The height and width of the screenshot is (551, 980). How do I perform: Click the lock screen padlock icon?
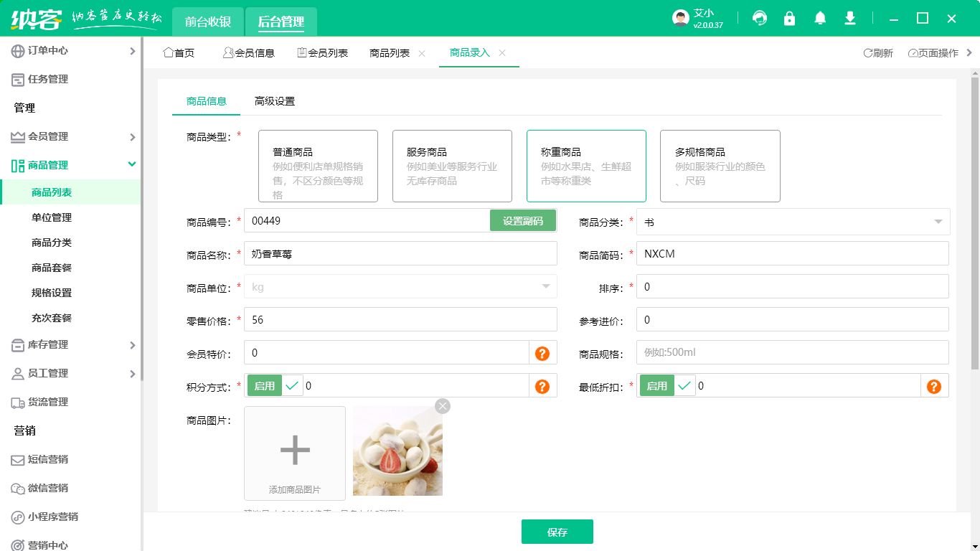(x=789, y=18)
